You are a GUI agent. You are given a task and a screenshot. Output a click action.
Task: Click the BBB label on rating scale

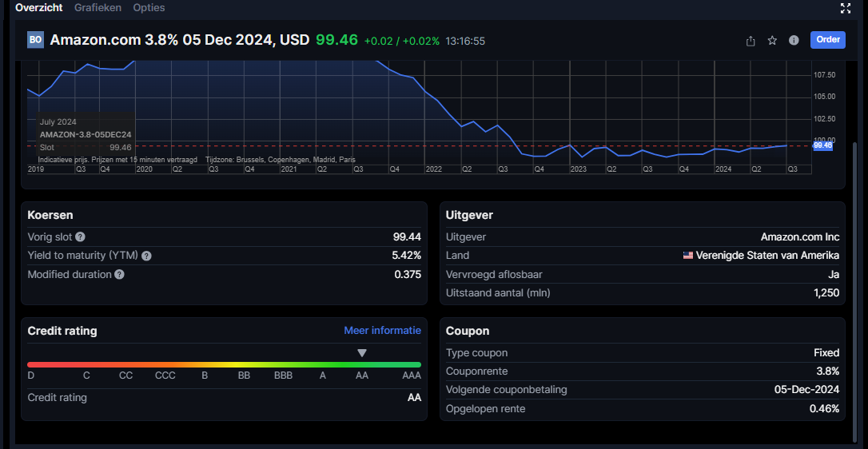(x=284, y=375)
